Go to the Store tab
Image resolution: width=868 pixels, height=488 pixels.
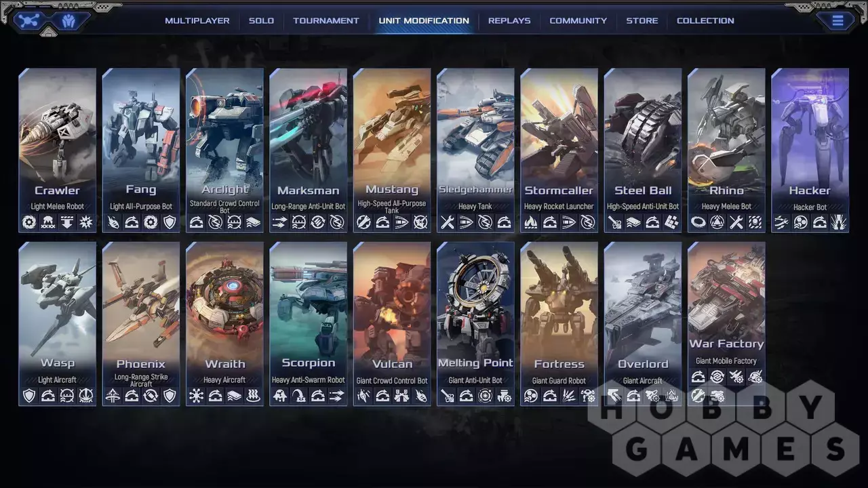pos(642,21)
